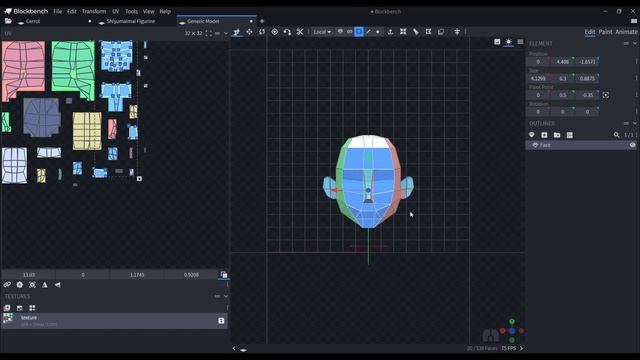Toggle viewport shading sun icon
Viewport: 640px width, 360px height.
509,42
